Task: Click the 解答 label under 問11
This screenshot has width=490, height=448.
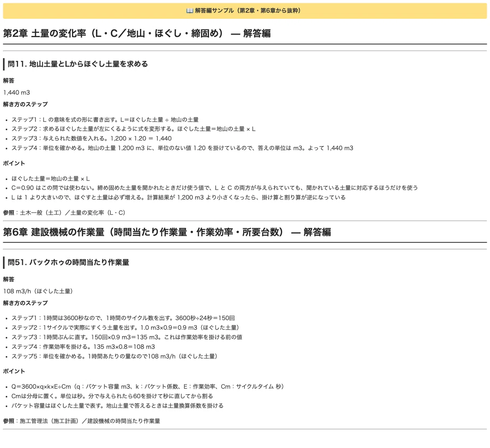Action: click(x=9, y=81)
